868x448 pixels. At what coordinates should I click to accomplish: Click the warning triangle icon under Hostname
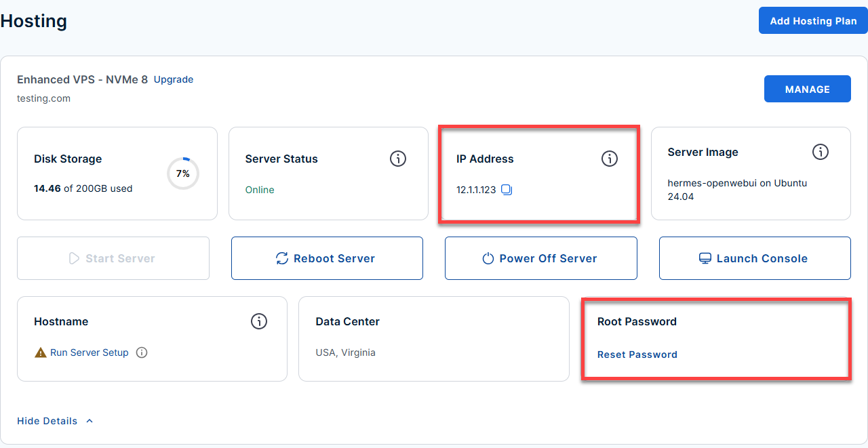pos(40,352)
